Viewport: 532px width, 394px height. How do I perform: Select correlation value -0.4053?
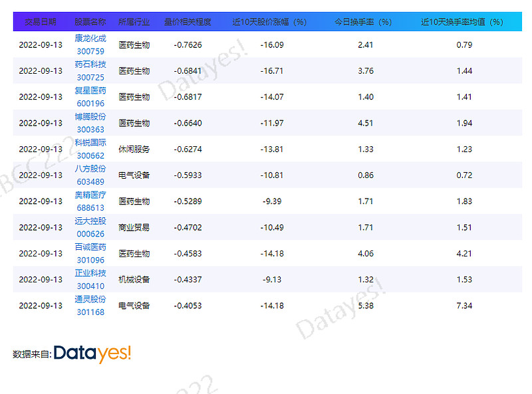[x=188, y=306]
